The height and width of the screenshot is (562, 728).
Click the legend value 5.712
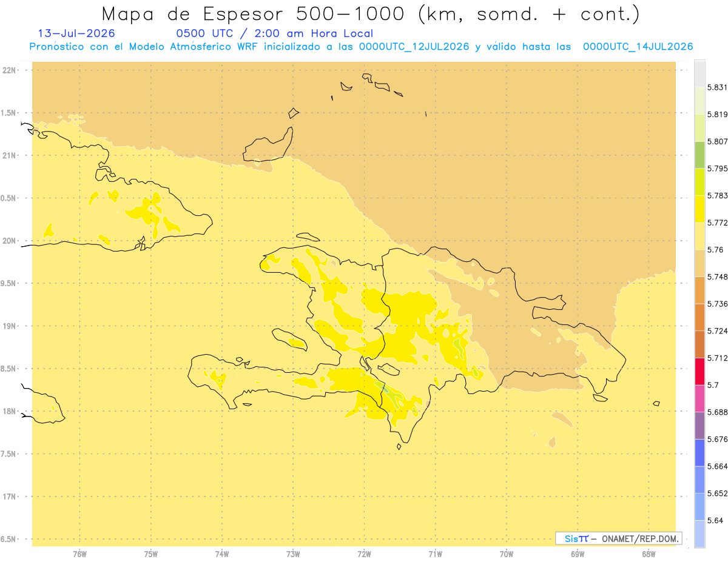tap(717, 358)
